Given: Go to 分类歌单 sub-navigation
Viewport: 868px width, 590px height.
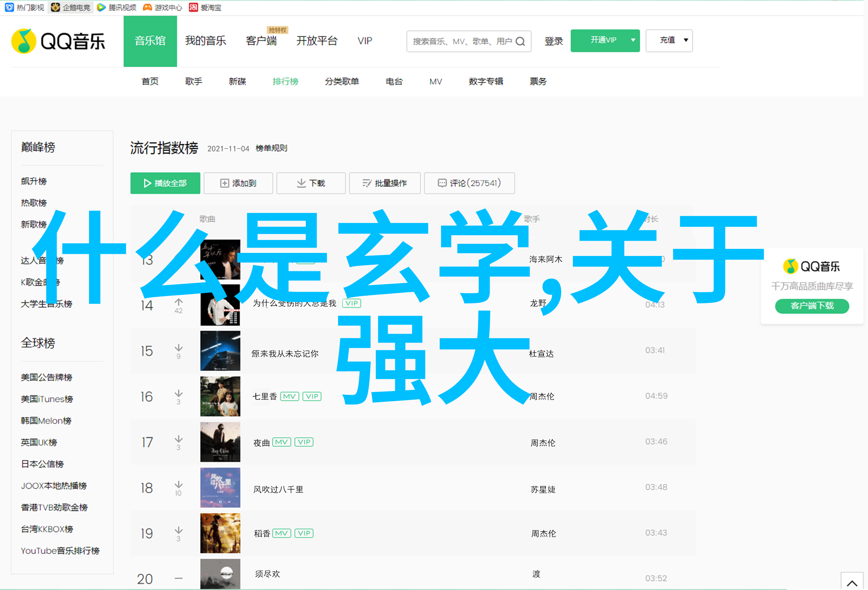Looking at the screenshot, I should coord(342,81).
